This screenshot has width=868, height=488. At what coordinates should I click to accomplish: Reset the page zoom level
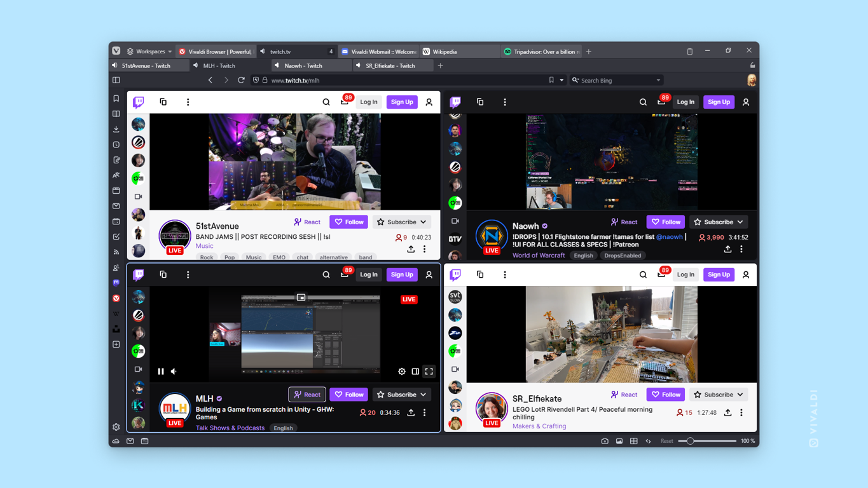click(x=666, y=441)
